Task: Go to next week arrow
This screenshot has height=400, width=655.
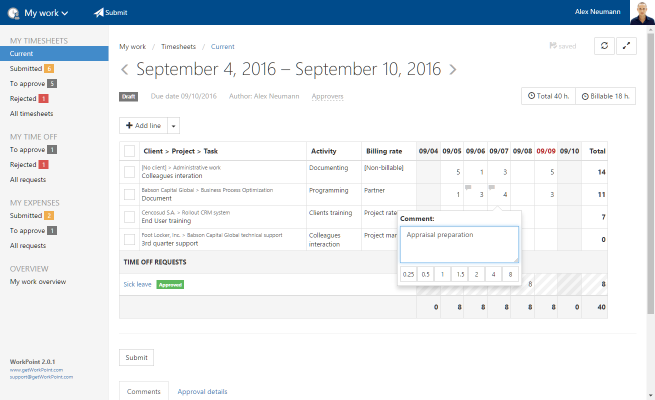Action: pos(453,70)
